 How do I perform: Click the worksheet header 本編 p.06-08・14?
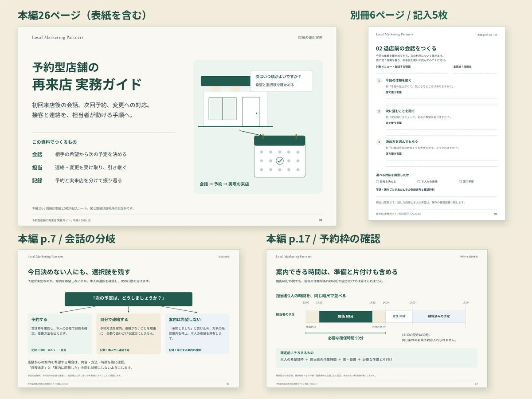[487, 34]
